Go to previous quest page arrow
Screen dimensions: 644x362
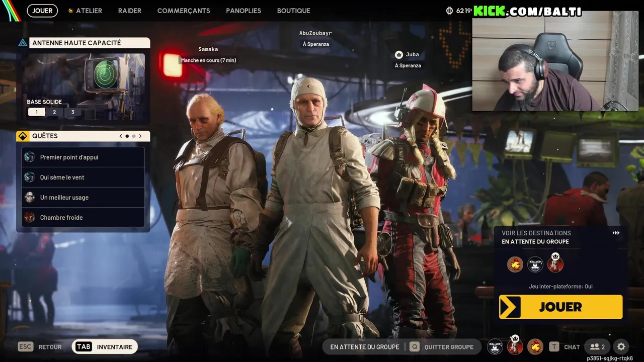pos(121,136)
